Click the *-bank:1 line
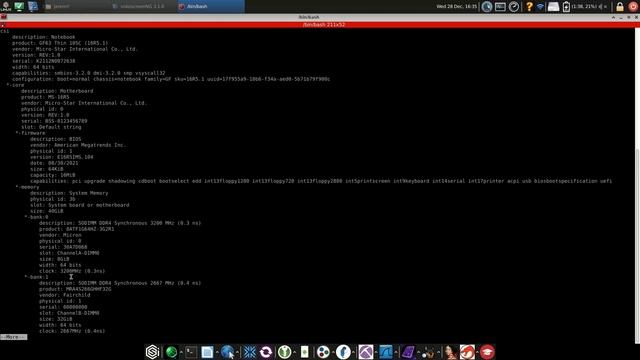Screen dimensions: 640x360 pyautogui.click(x=36, y=277)
